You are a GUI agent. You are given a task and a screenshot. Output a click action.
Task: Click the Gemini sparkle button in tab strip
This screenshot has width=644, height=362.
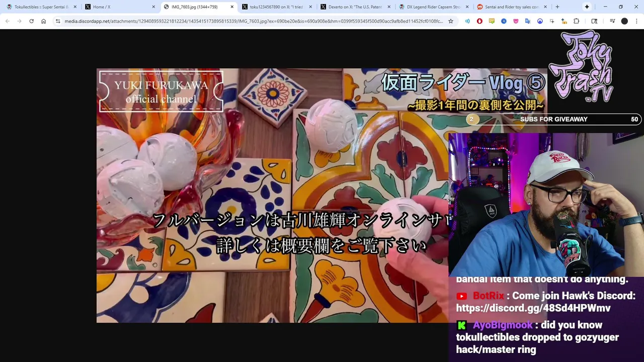tap(587, 7)
